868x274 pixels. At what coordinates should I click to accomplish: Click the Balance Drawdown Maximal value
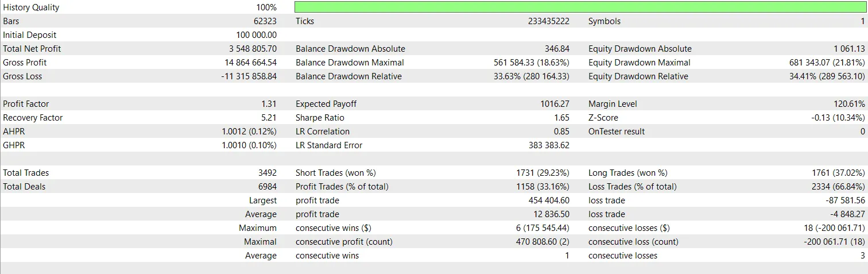(531, 63)
